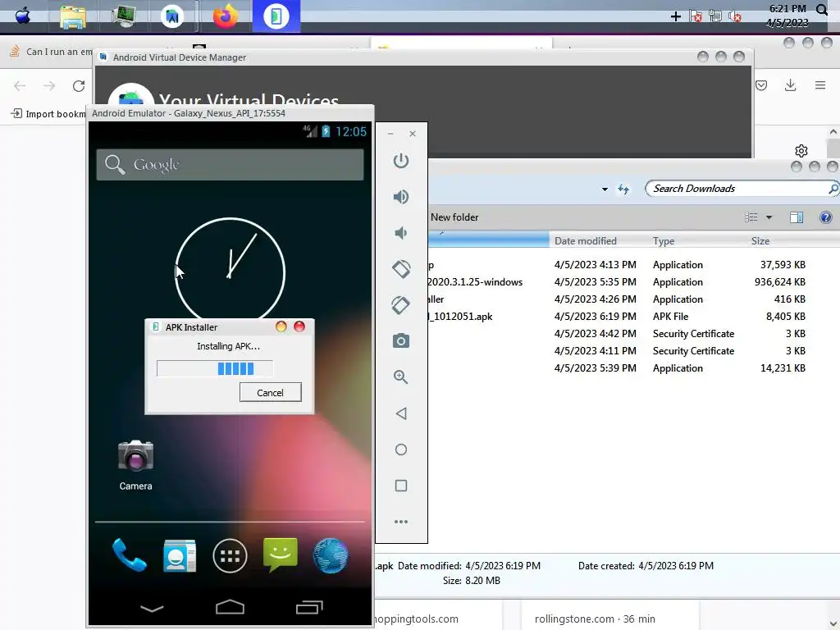Go forward in Firefox

point(49,85)
